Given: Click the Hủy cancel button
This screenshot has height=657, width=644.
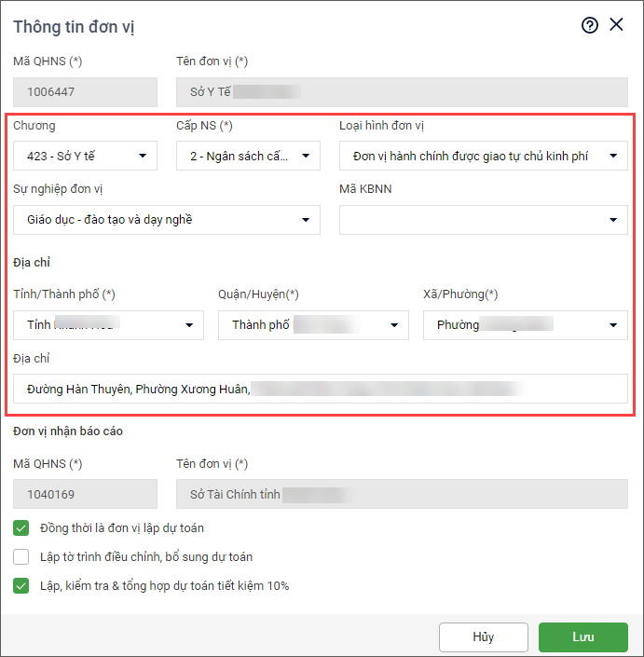Looking at the screenshot, I should click(x=483, y=637).
